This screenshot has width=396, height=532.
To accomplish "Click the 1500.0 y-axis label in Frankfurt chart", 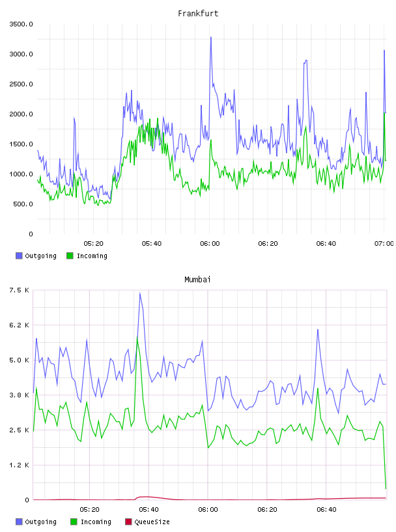I will click(21, 144).
